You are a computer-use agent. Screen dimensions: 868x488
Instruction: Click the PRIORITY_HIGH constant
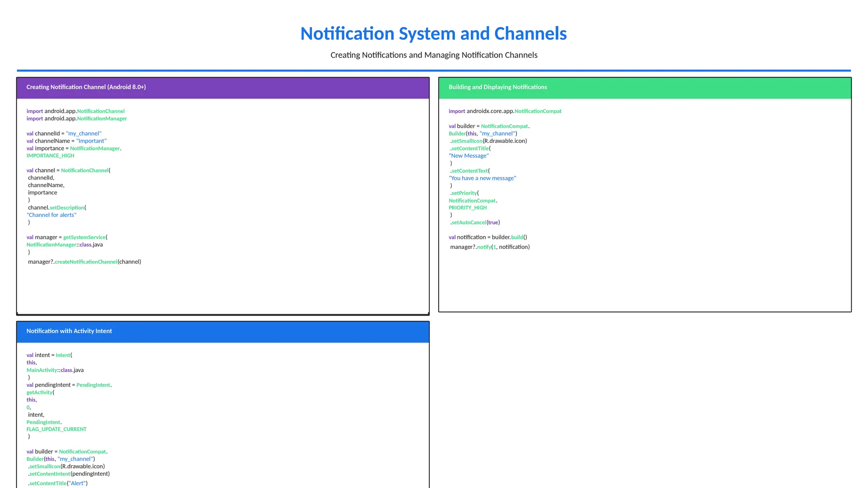coord(468,208)
